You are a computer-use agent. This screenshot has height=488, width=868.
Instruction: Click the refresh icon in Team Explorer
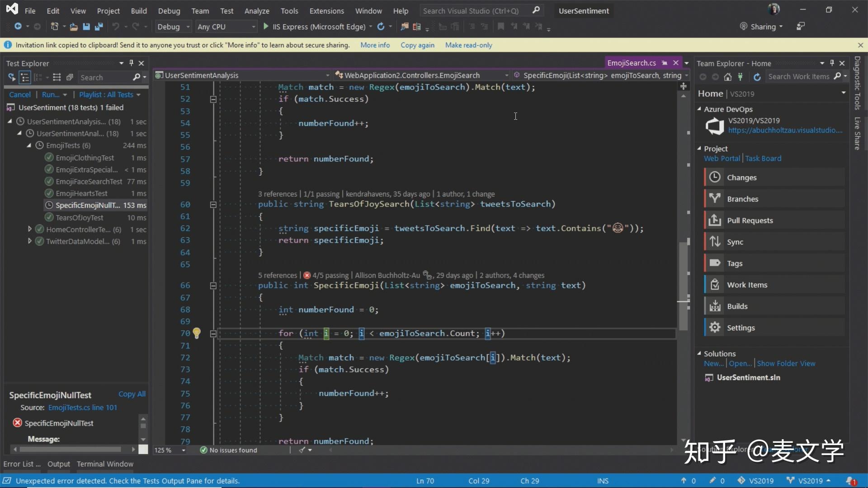click(757, 77)
